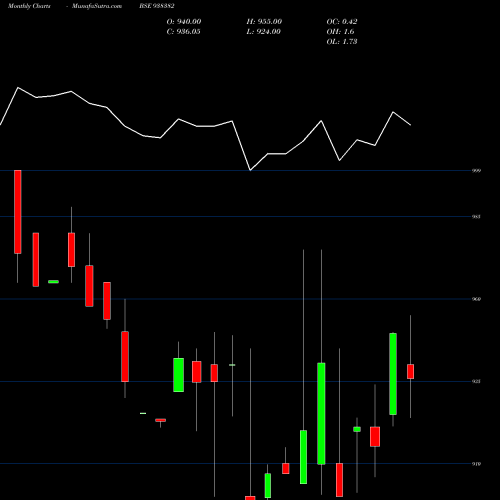Click the OH: 1.6 reading
Viewport: 500px width, 500px height.
pyautogui.click(x=340, y=32)
